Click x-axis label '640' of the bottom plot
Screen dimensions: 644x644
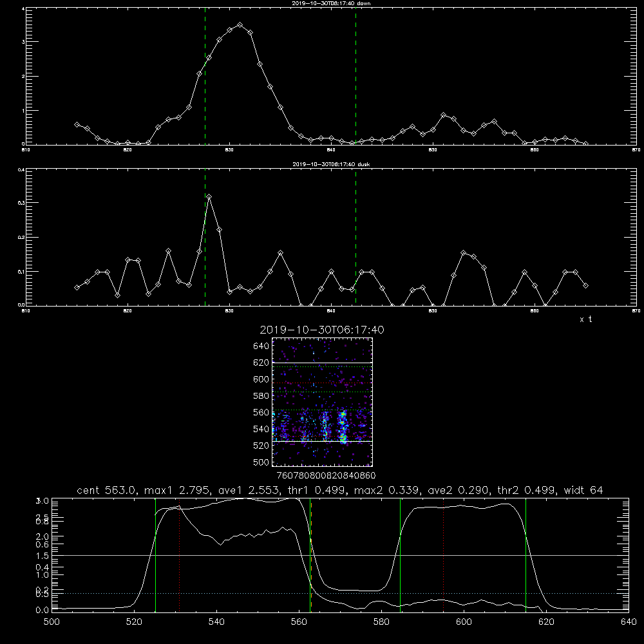pos(629,622)
